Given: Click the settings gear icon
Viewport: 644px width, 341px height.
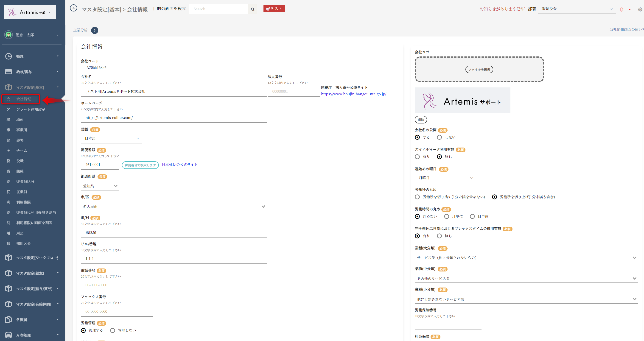Looking at the screenshot, I should 640,9.
